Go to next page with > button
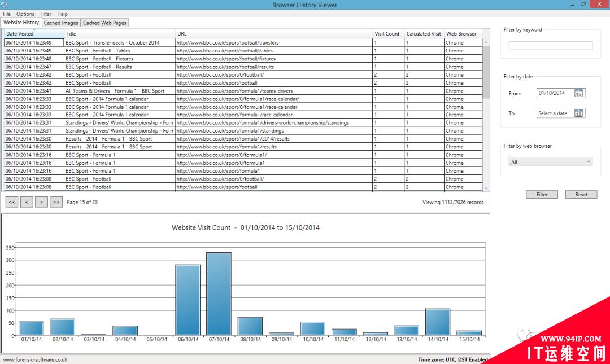The height and width of the screenshot is (364, 610). pos(41,202)
